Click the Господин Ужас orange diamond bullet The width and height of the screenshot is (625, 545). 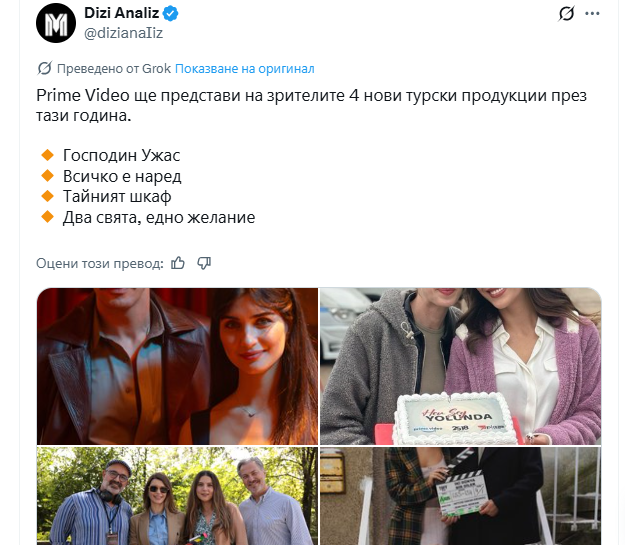point(47,155)
